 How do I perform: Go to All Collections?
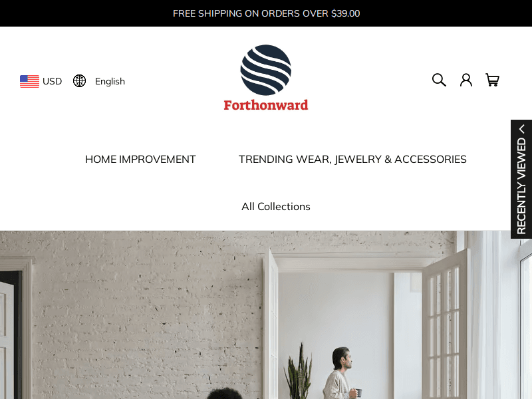[x=276, y=207]
